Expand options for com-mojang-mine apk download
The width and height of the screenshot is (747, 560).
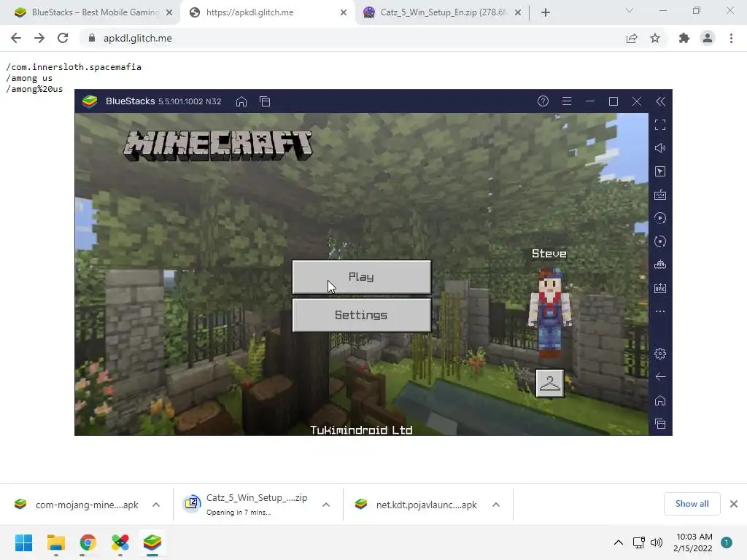pyautogui.click(x=156, y=505)
